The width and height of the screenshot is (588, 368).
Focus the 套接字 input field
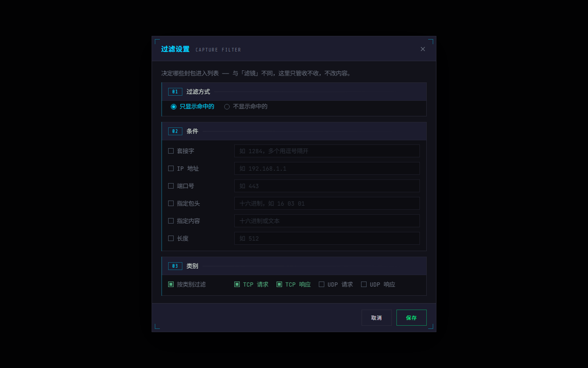(x=327, y=151)
